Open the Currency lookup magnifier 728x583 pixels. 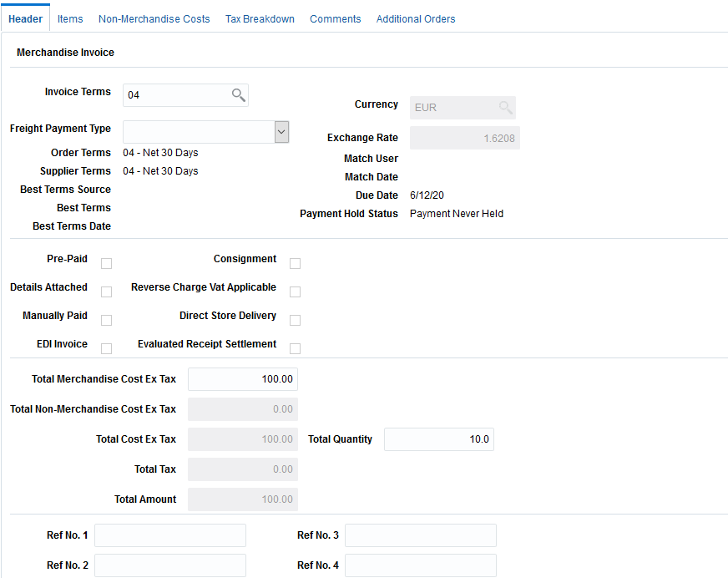(504, 107)
